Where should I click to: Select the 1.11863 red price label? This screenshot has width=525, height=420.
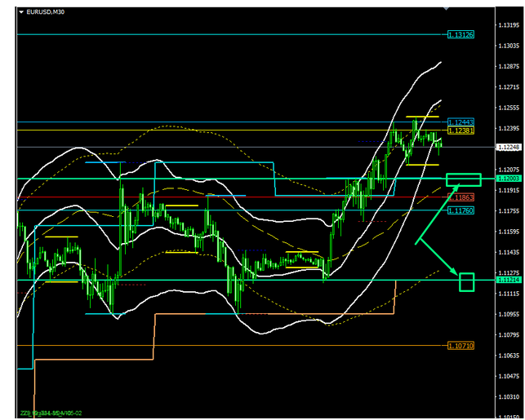click(x=461, y=197)
